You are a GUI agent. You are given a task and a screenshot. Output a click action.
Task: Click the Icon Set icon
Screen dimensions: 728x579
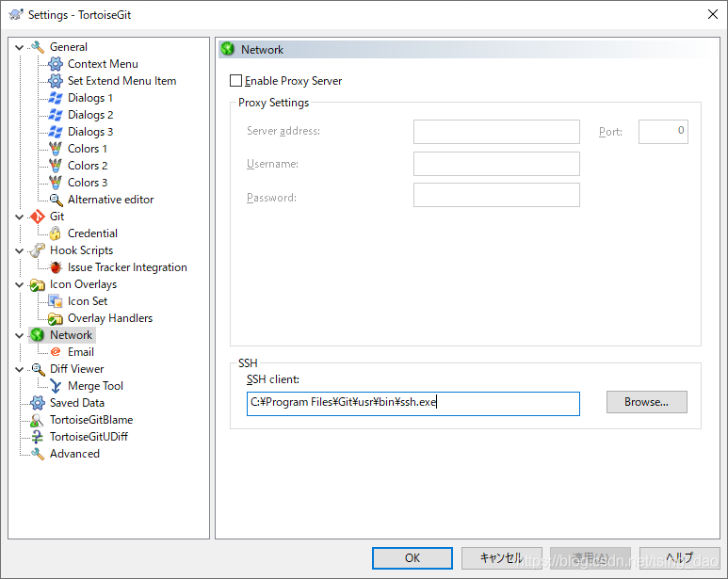pos(56,301)
